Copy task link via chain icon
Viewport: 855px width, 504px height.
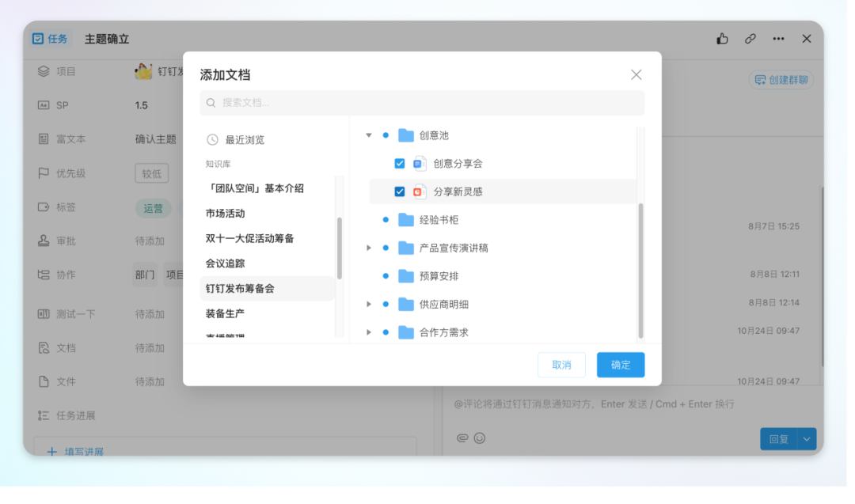(750, 39)
